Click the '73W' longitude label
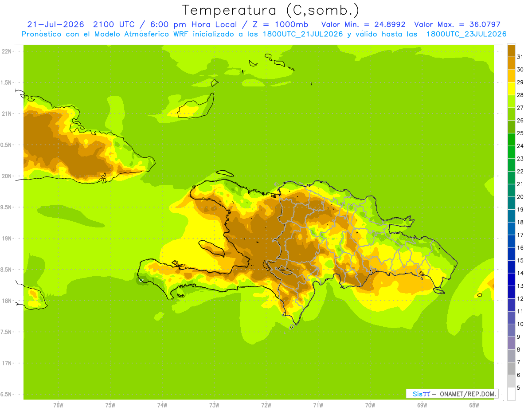 [214, 405]
